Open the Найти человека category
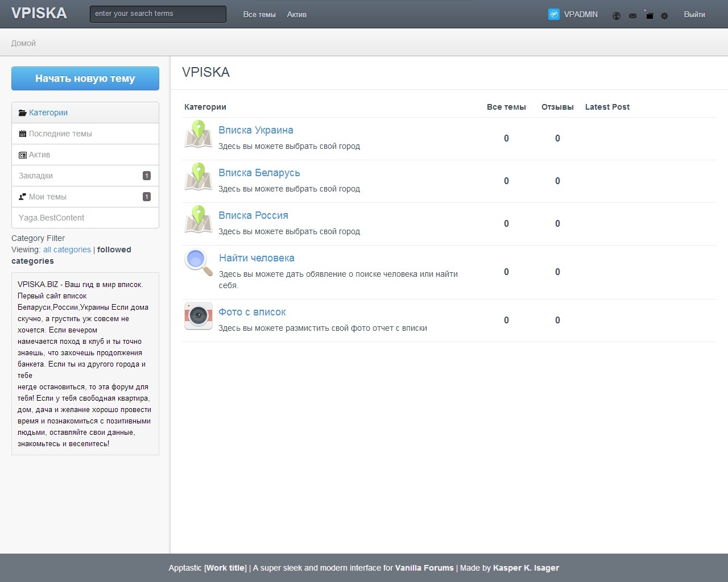 tap(257, 258)
